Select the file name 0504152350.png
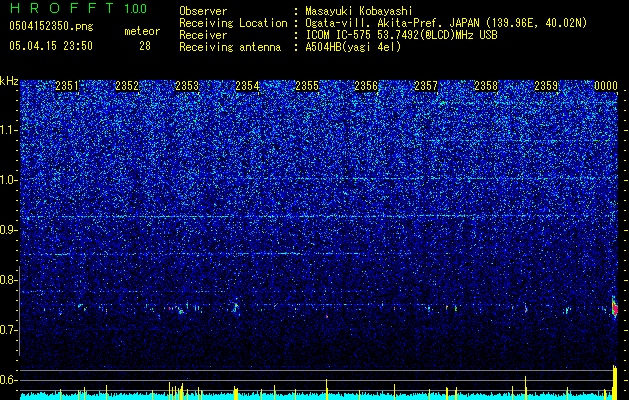Screen dimensions: 629x400 click(x=51, y=27)
